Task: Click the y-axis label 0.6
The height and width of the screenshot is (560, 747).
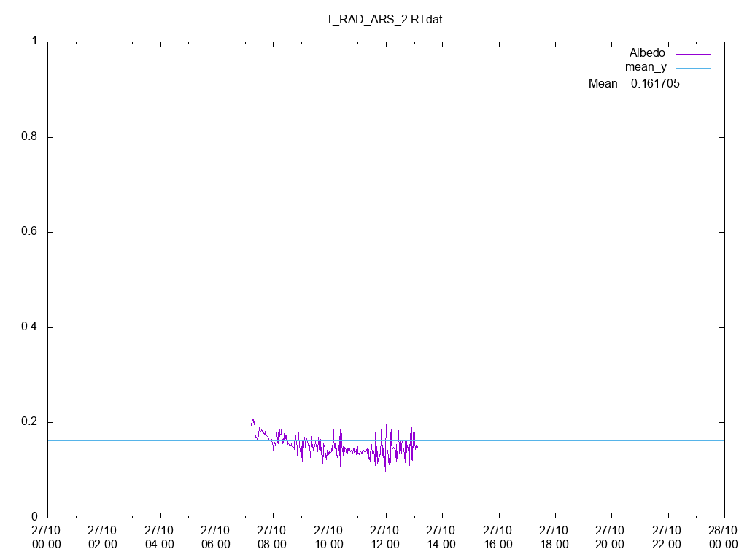Action: [29, 231]
